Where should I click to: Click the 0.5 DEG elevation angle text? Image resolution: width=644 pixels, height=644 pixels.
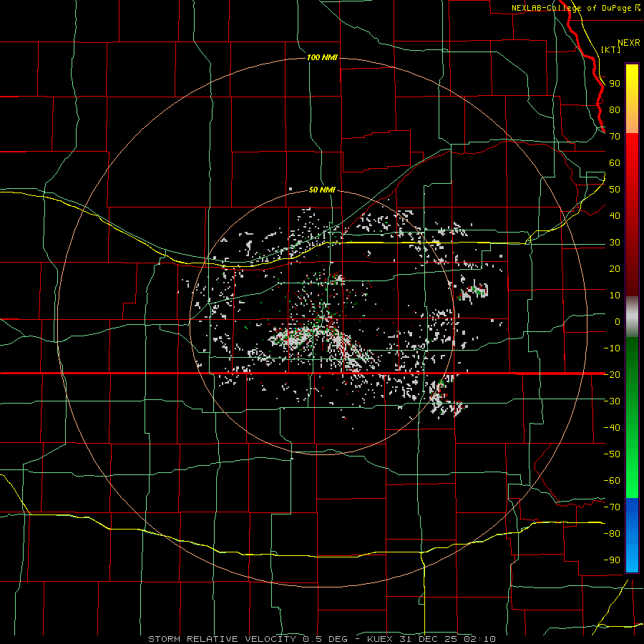click(x=325, y=639)
